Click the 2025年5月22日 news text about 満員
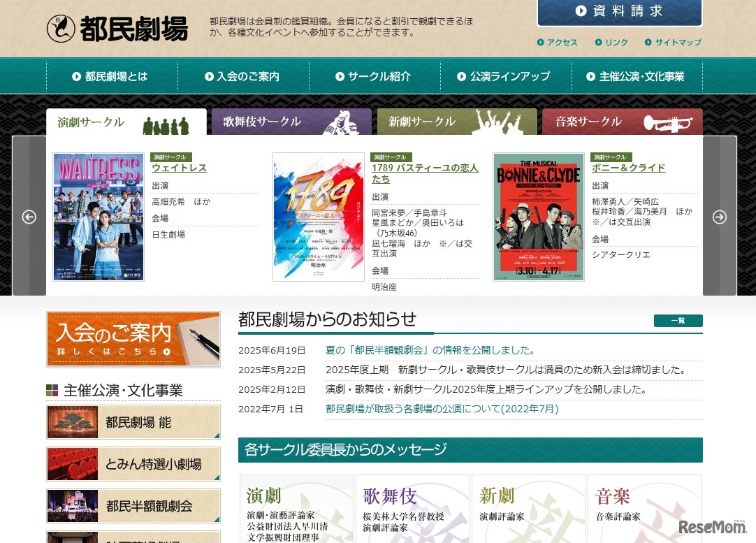756x543 pixels. coord(506,370)
